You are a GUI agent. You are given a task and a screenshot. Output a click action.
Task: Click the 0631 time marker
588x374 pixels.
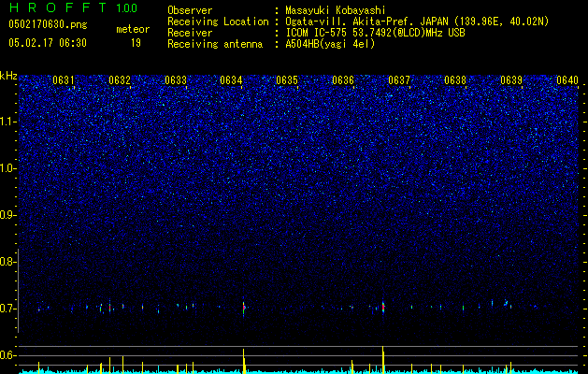click(64, 80)
